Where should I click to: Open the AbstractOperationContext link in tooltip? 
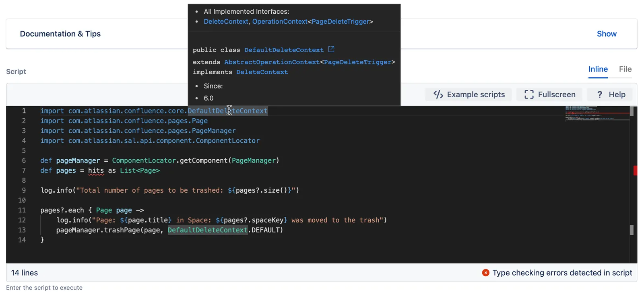point(272,62)
